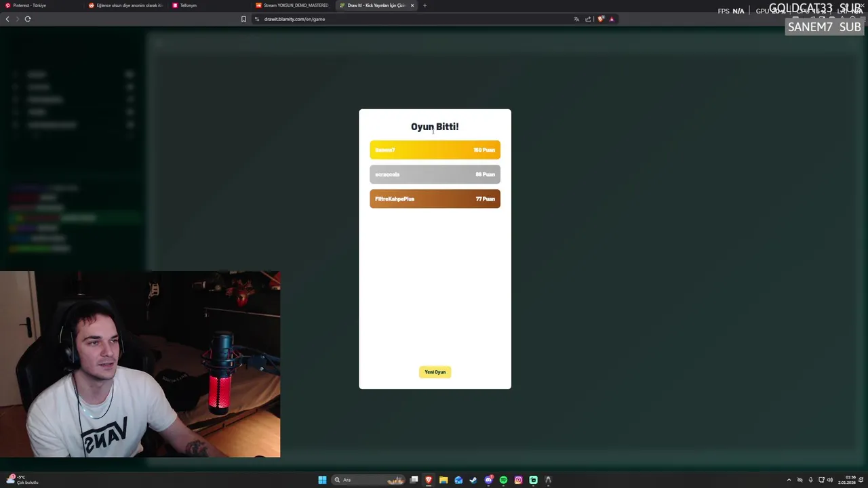The width and height of the screenshot is (868, 488).
Task: Open the weather widget on taskbar
Action: pyautogui.click(x=23, y=480)
